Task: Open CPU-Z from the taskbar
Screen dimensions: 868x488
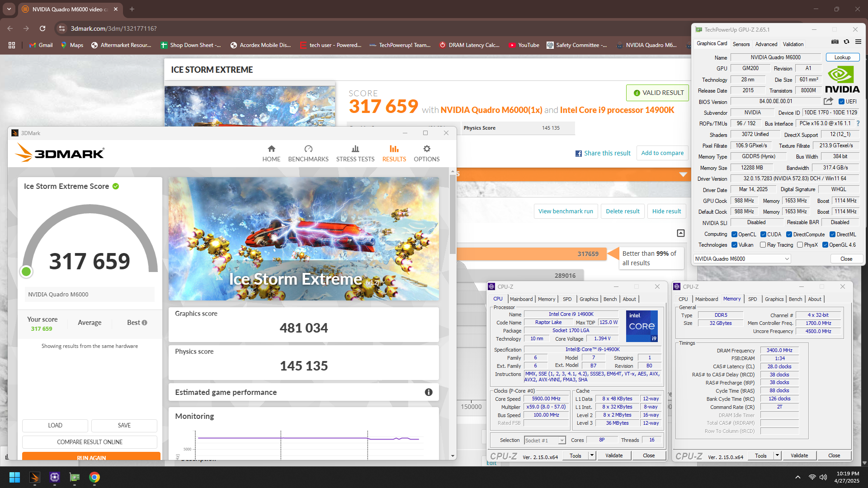Action: tap(55, 477)
